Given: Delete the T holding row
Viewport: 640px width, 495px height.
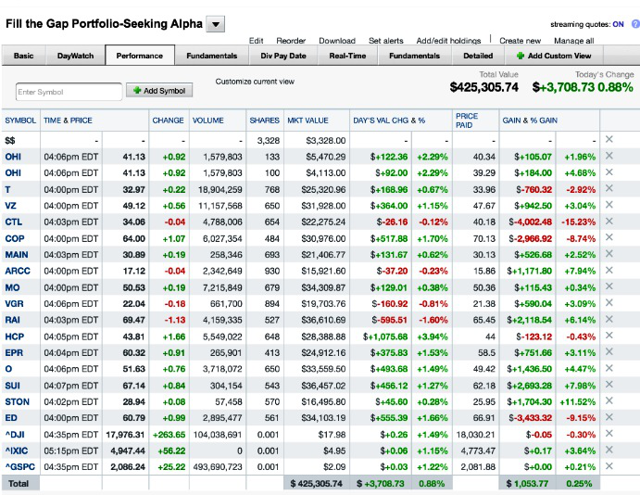Looking at the screenshot, I should pos(609,189).
